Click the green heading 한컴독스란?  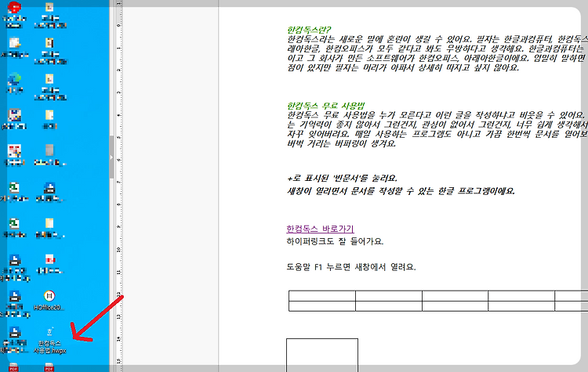click(x=309, y=30)
